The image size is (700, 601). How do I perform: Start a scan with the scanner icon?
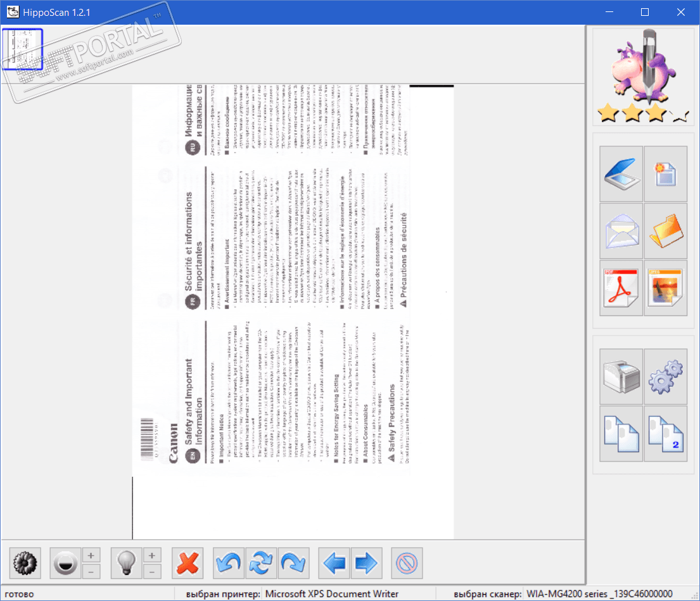[621, 174]
